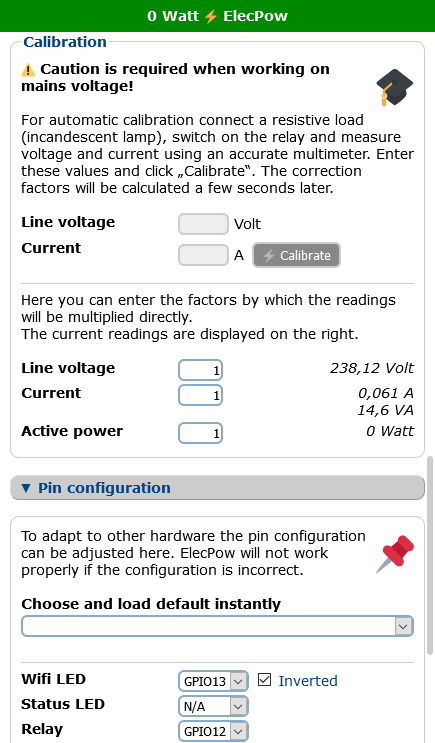Viewport: 435px width, 743px height.
Task: Click the Calibrate button
Action: (x=296, y=255)
